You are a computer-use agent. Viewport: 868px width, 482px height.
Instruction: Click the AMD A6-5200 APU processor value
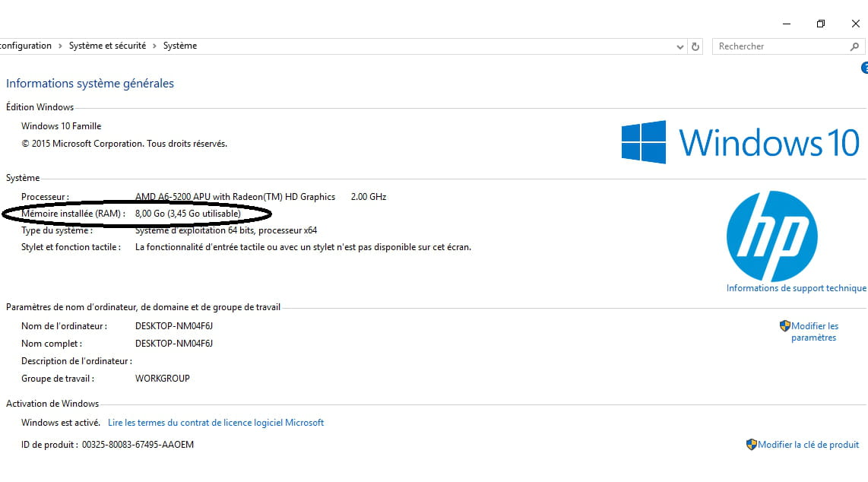point(236,196)
